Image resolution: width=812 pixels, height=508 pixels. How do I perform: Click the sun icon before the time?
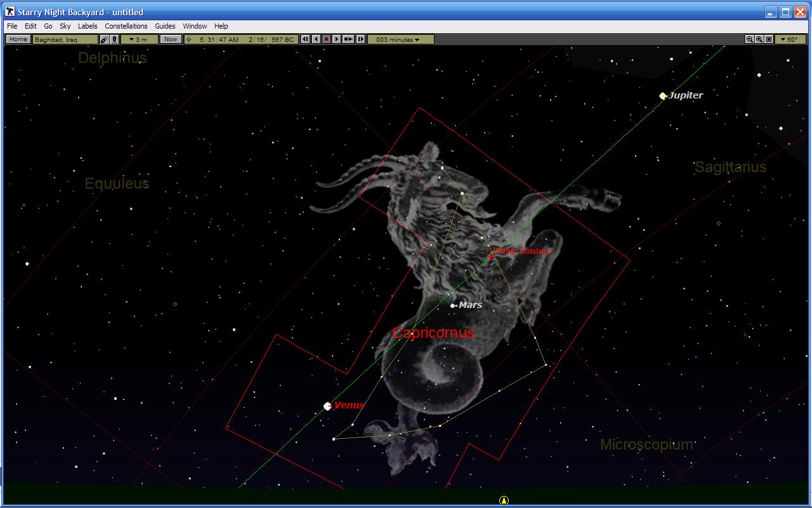coord(188,39)
